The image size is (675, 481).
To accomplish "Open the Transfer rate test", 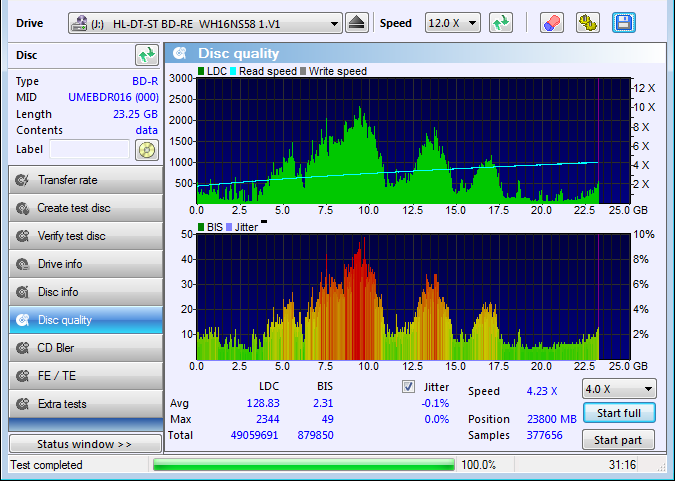I will coord(86,180).
